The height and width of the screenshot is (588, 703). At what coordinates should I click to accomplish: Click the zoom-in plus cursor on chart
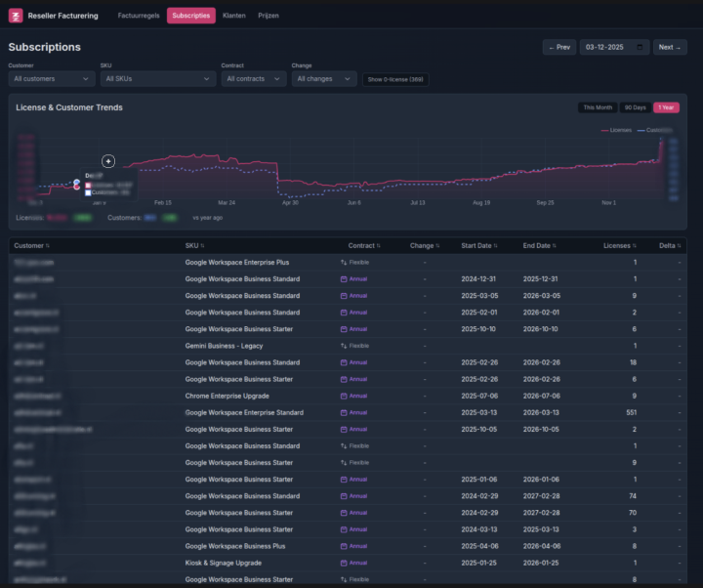tap(108, 161)
